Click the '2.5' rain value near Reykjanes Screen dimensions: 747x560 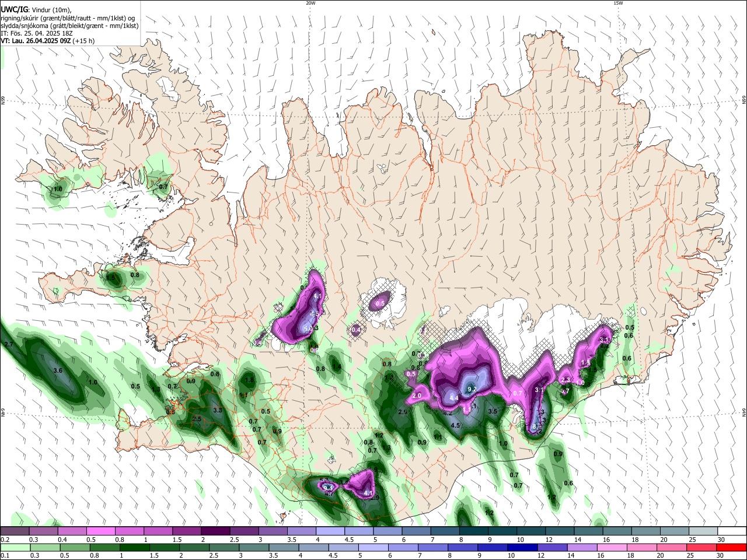click(x=197, y=419)
